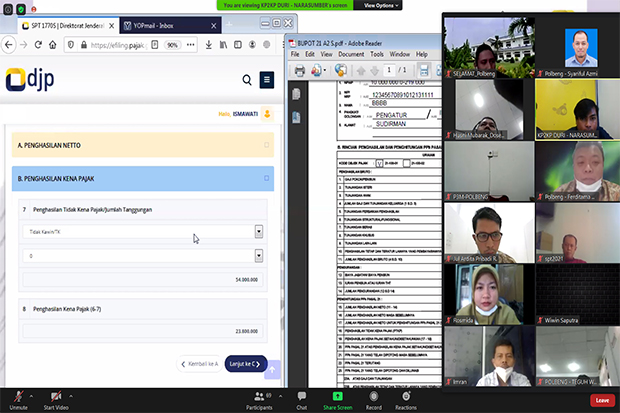This screenshot has height=413, width=620.
Task: Open the jumlah tanggungan dropdown showing 0
Action: 143,256
